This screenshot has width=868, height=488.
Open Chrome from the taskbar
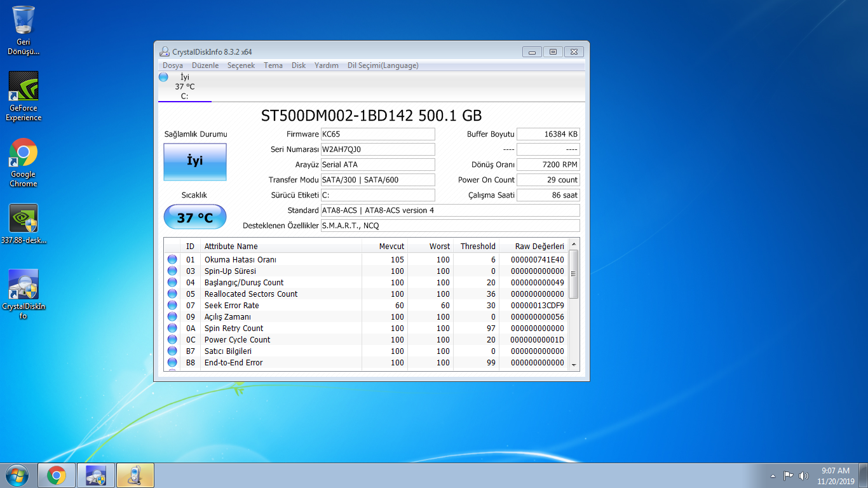(x=57, y=475)
